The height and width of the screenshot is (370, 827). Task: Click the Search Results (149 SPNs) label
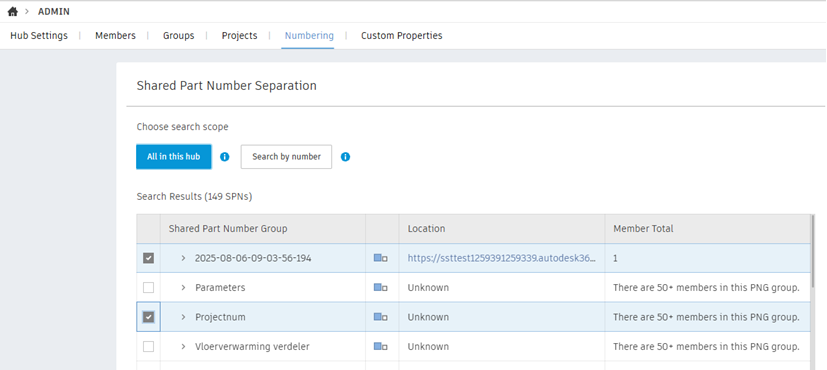click(194, 197)
